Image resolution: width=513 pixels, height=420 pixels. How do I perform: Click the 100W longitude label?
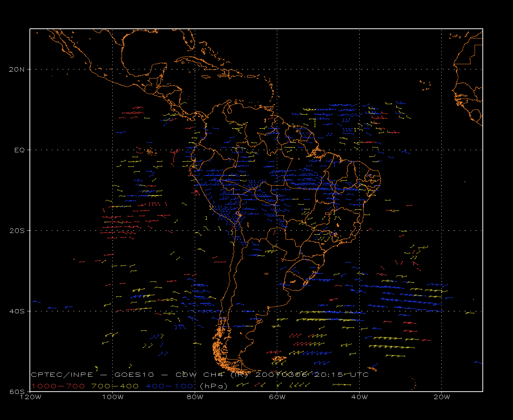[x=113, y=397]
